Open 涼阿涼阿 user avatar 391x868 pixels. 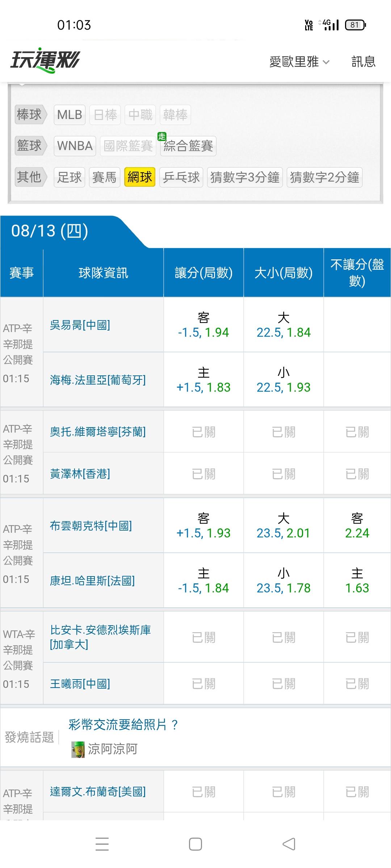click(x=78, y=749)
